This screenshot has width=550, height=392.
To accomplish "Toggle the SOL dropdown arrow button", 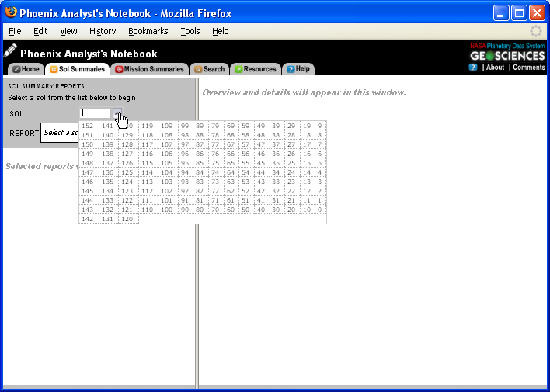I will click(117, 113).
